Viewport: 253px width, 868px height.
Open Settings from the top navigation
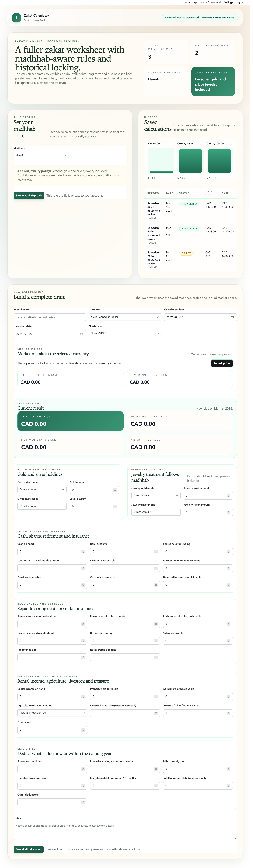(x=228, y=2)
